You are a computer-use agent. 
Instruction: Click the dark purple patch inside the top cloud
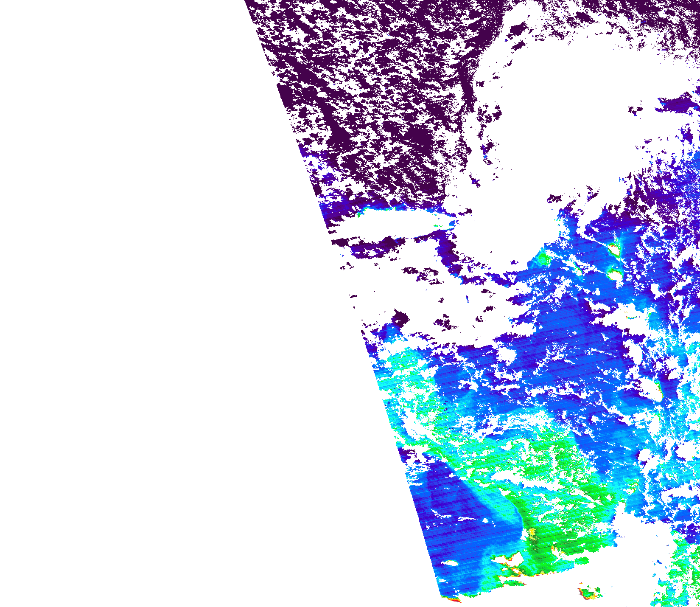click(516, 30)
